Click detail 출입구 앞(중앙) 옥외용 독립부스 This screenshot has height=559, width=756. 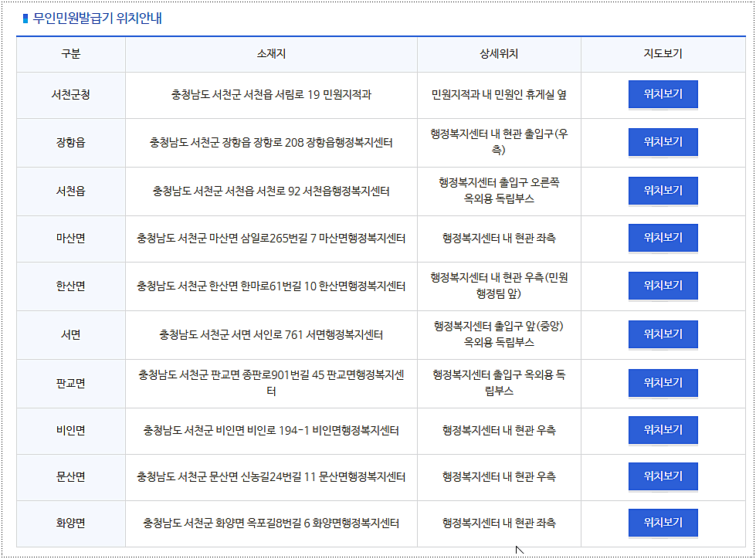[499, 334]
